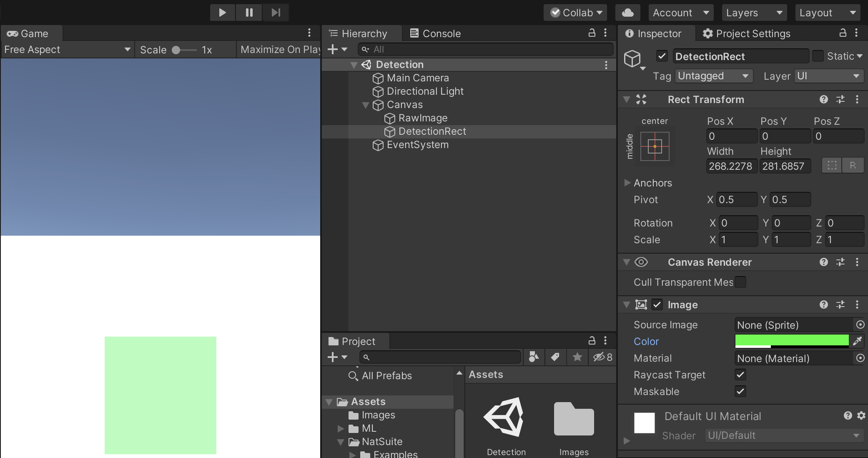Open the cloud services icon
Screen dimensions: 868x458
tap(627, 13)
